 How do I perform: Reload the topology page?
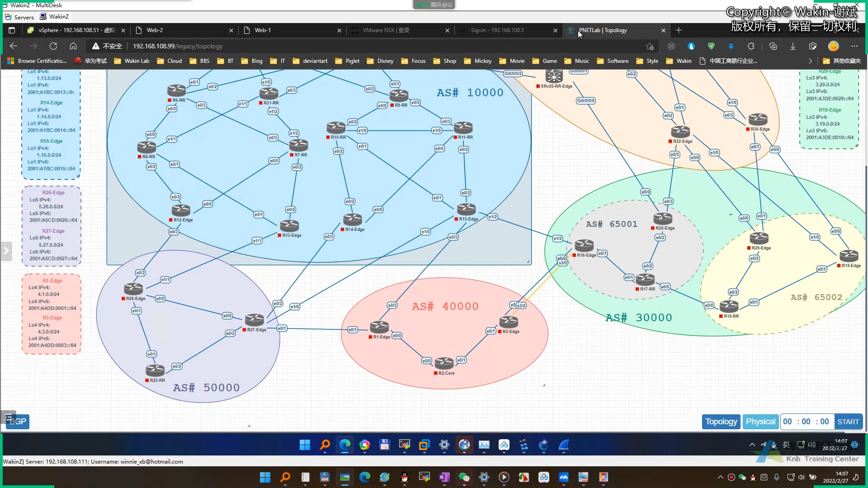(53, 46)
